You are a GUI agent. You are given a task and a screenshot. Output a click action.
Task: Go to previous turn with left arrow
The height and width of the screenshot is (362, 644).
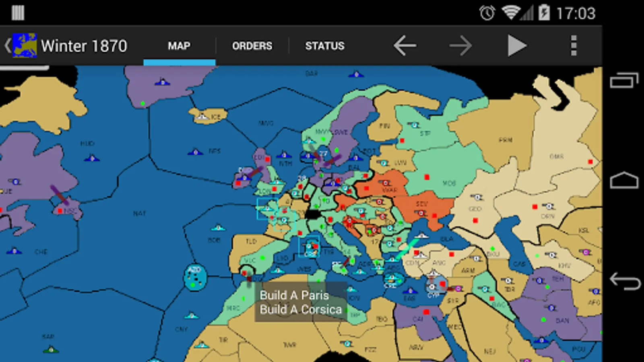pyautogui.click(x=405, y=45)
